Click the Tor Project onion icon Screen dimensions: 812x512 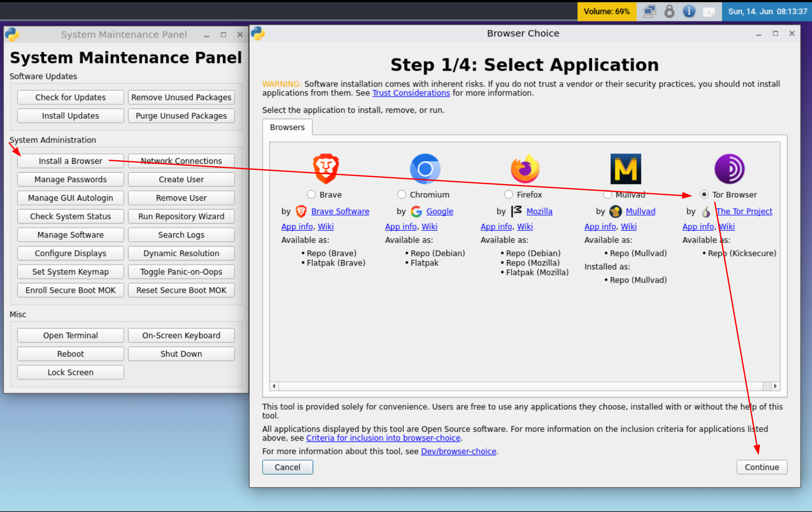click(706, 211)
